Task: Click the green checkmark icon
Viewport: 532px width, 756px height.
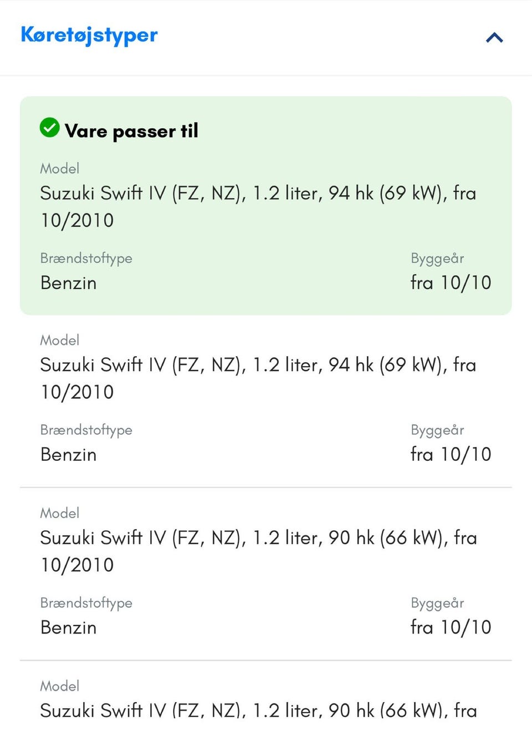Action: pyautogui.click(x=49, y=128)
